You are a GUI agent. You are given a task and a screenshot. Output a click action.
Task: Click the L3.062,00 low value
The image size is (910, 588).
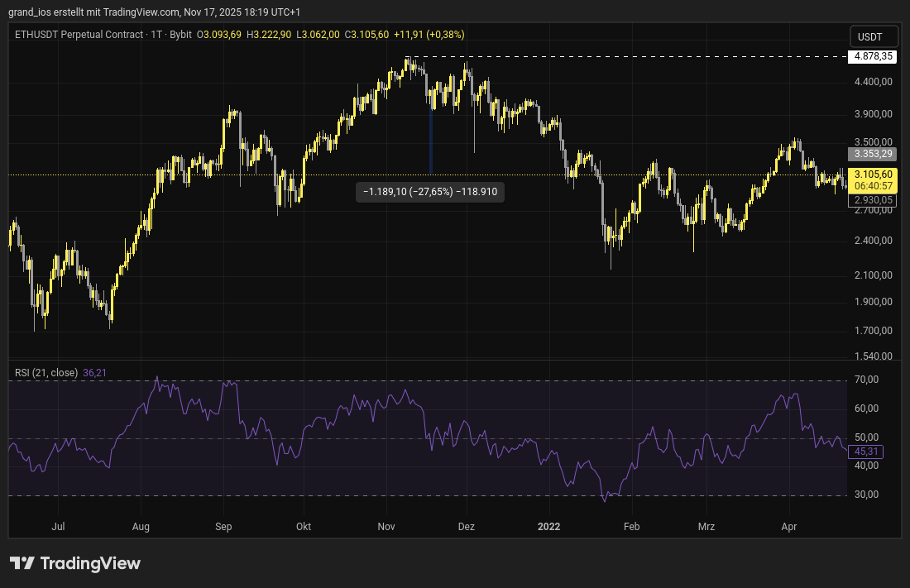coord(318,35)
